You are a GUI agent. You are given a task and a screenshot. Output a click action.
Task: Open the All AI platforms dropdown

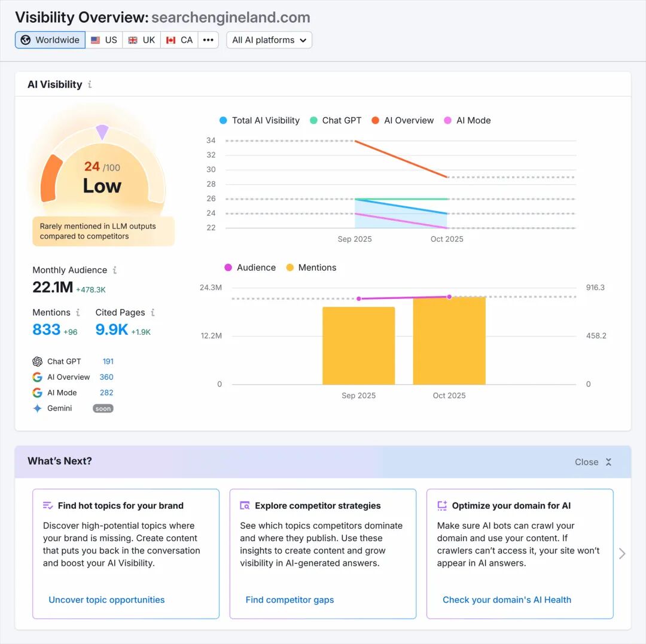[x=269, y=39]
